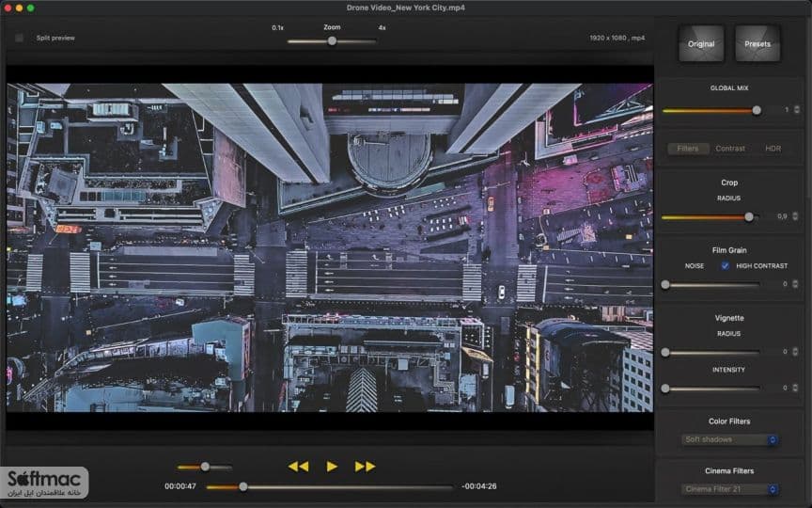Click the Vignette section heading
Screen dimensions: 812x508
click(x=729, y=318)
